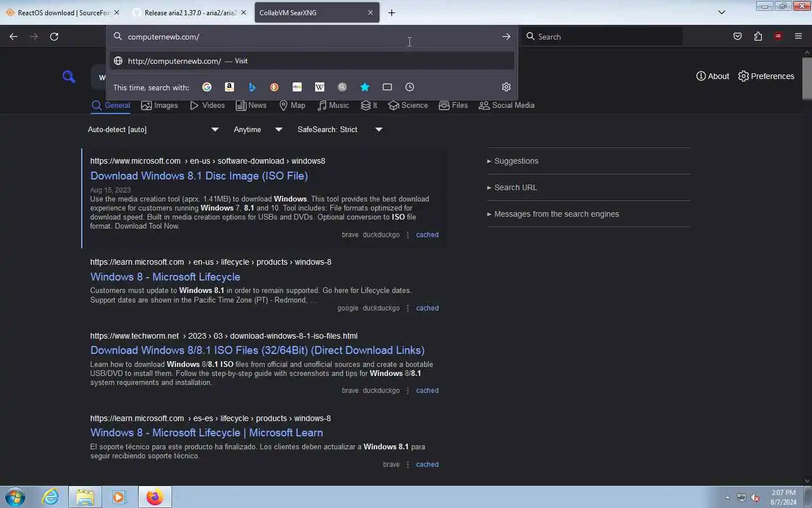Select the Map search category
812x508 pixels.
click(292, 106)
